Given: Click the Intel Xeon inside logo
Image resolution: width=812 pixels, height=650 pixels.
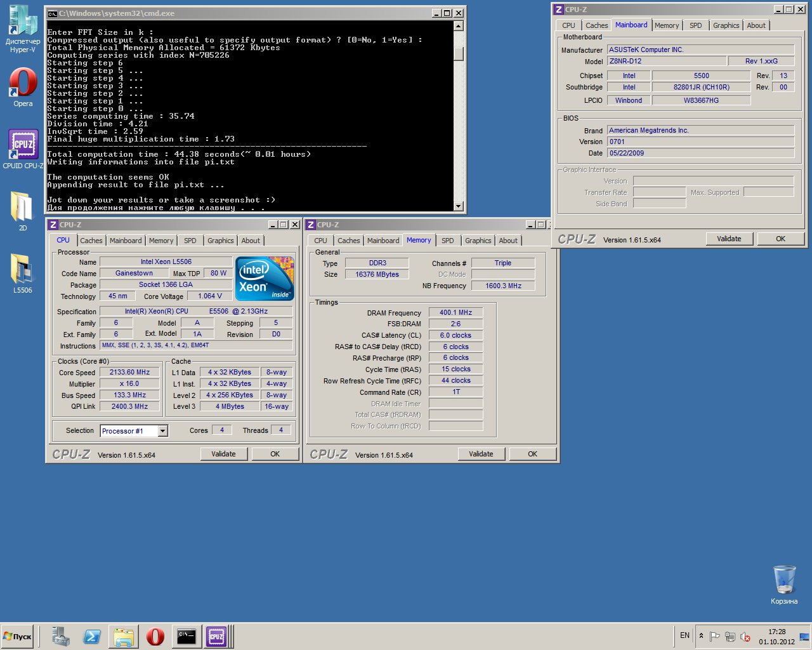Looking at the screenshot, I should click(x=265, y=278).
